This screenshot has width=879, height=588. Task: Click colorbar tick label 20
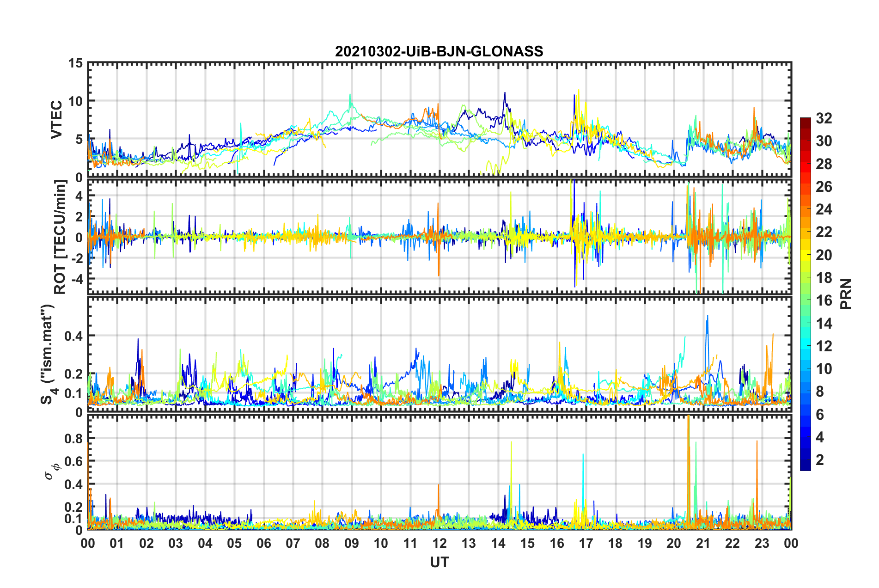(x=824, y=255)
